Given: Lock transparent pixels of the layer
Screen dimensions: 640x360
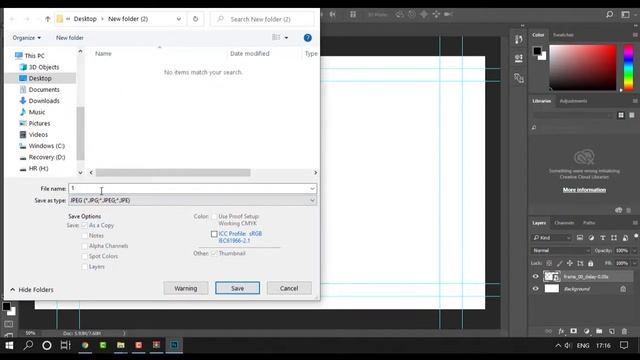Looking at the screenshot, I should pos(549,263).
